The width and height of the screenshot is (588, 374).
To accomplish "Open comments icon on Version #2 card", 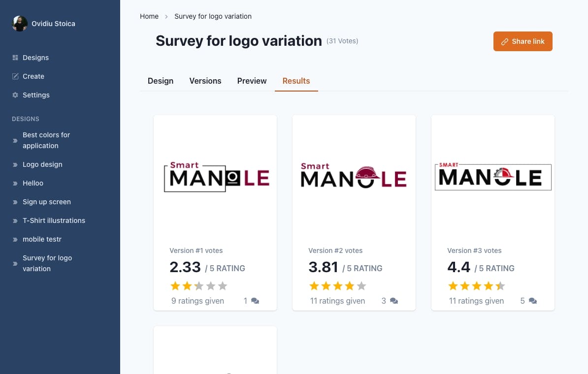I will tap(394, 301).
